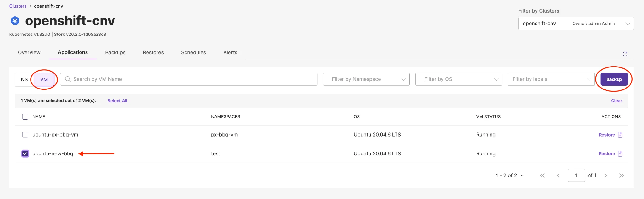Image resolution: width=644 pixels, height=199 pixels.
Task: Click the ubuntu-px-bbq-vm VM name
Action: 55,135
